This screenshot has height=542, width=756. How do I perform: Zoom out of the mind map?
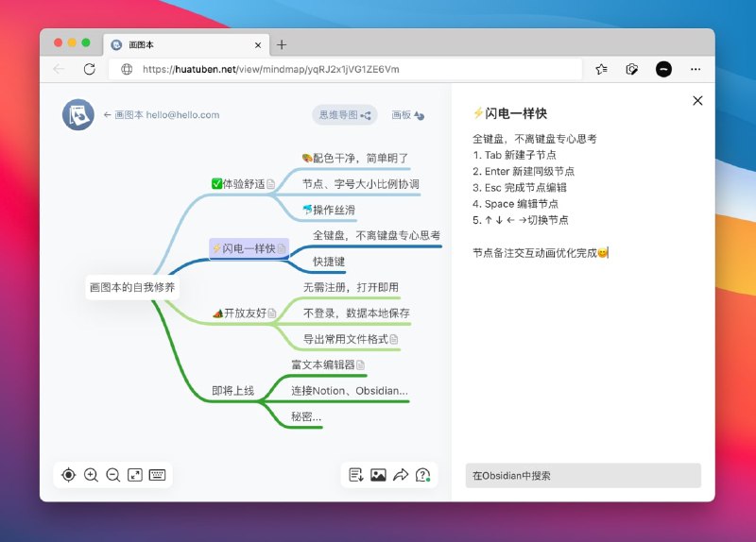point(112,475)
